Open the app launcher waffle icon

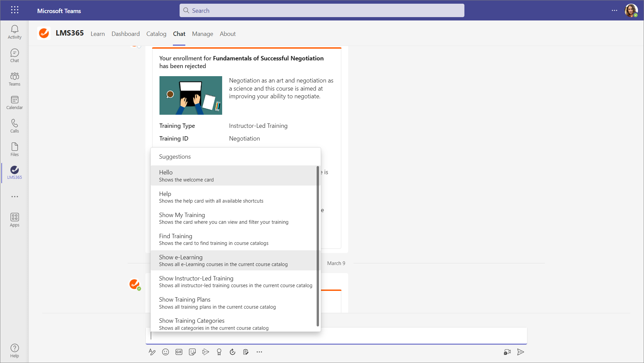14,10
